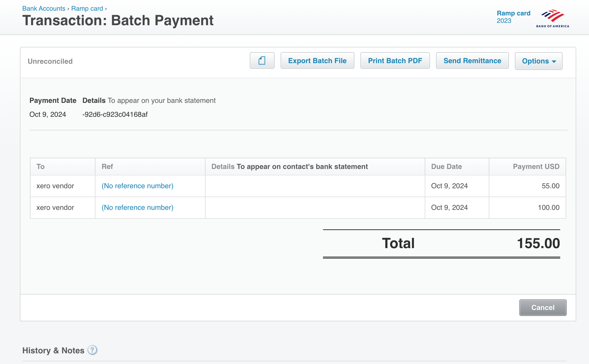Select due date in 100.00 row

pyautogui.click(x=449, y=207)
